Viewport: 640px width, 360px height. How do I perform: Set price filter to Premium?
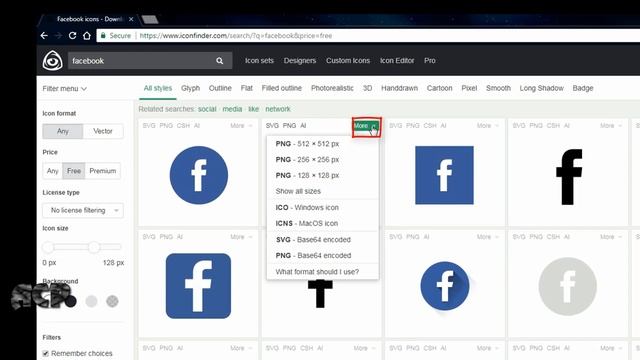pyautogui.click(x=103, y=171)
